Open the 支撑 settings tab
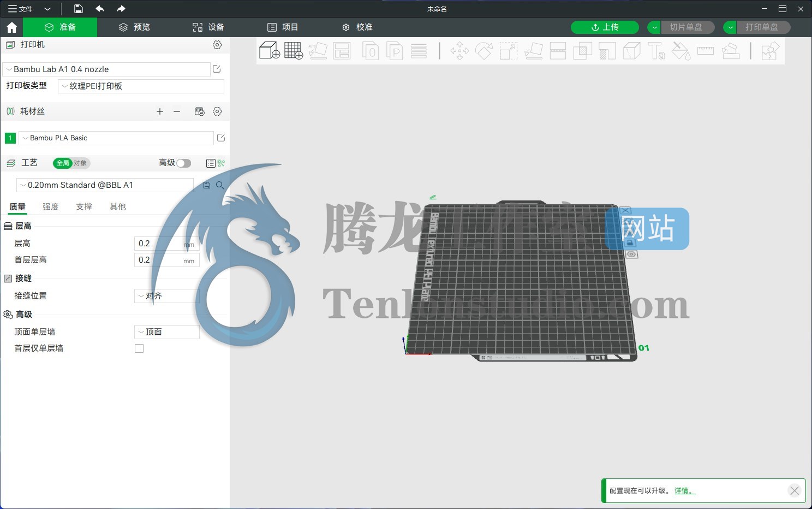This screenshot has height=509, width=812. [x=84, y=207]
